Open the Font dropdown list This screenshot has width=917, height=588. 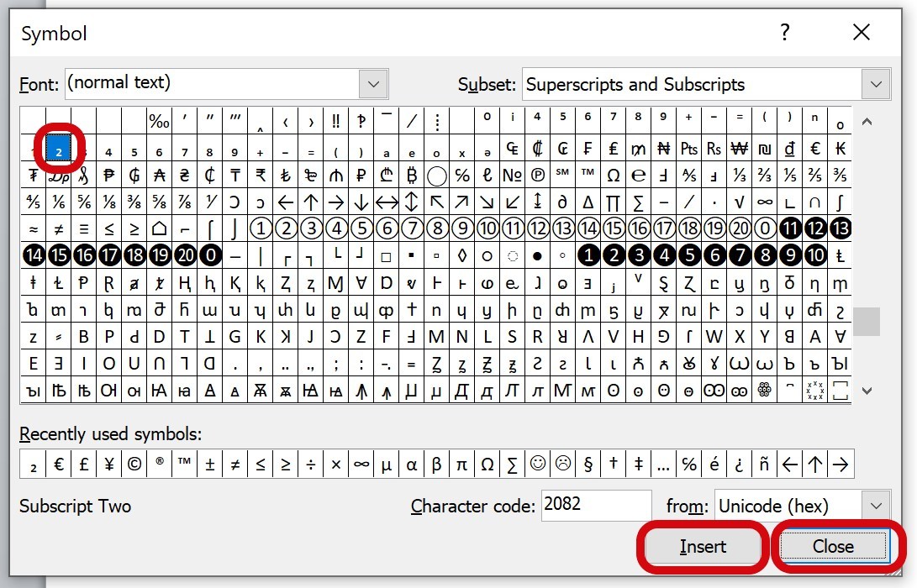coord(373,83)
